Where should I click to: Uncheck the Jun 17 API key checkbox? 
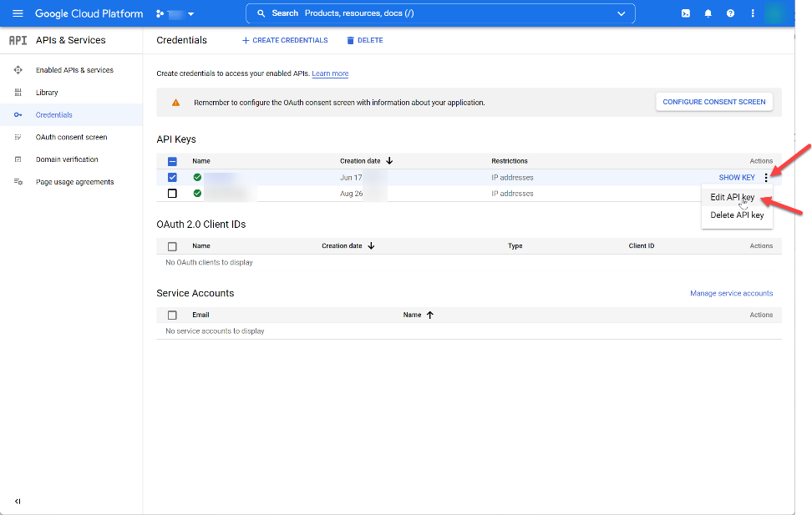click(x=172, y=178)
